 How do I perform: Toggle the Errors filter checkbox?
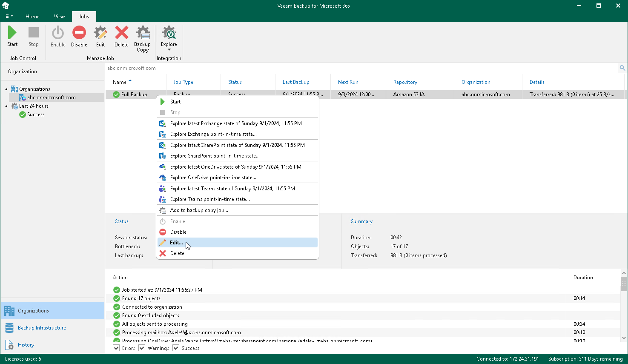[116, 348]
